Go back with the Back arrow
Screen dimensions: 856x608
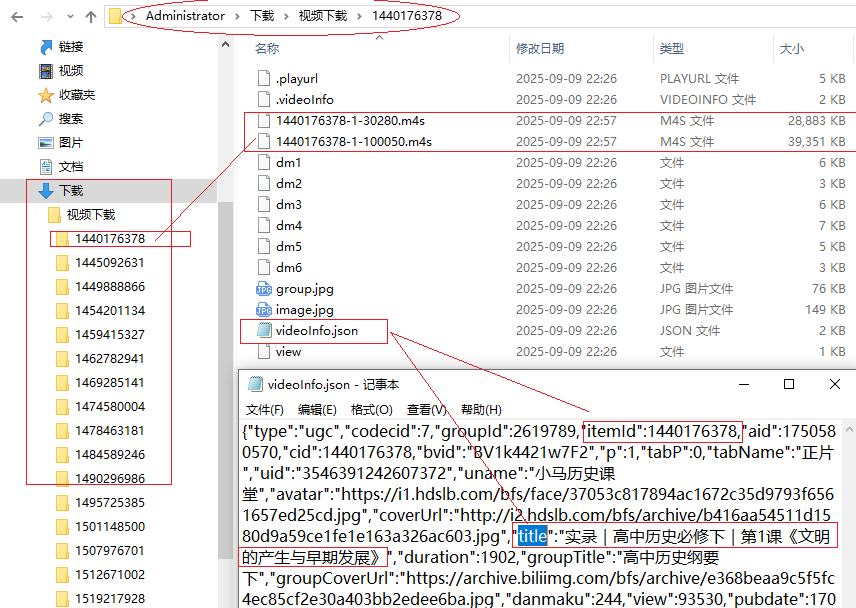coord(17,17)
